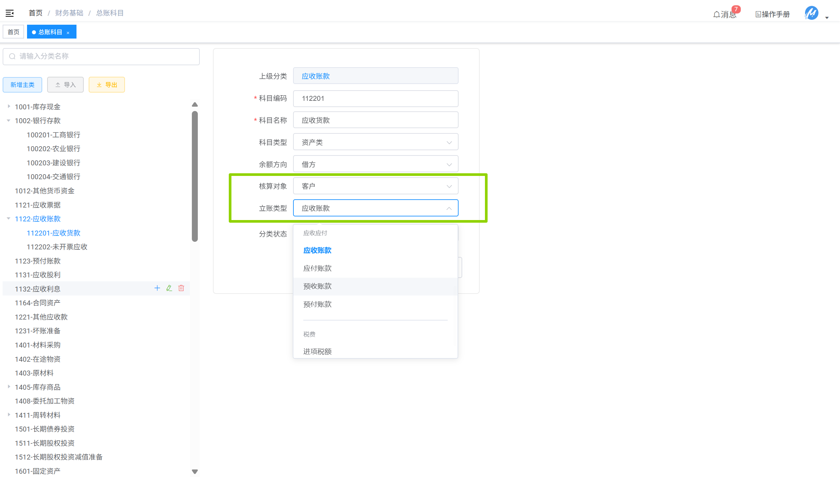
Task: Select 1402-在途物资 in the tree
Action: click(37, 359)
